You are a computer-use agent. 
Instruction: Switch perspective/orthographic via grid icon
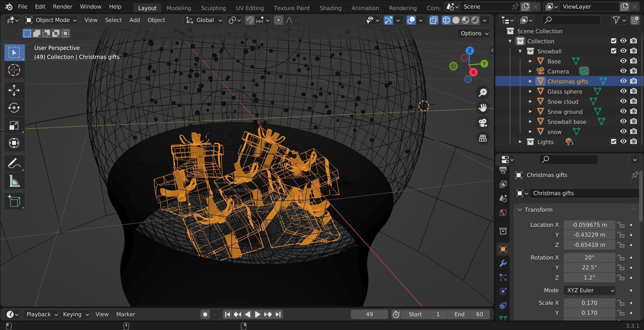click(483, 138)
